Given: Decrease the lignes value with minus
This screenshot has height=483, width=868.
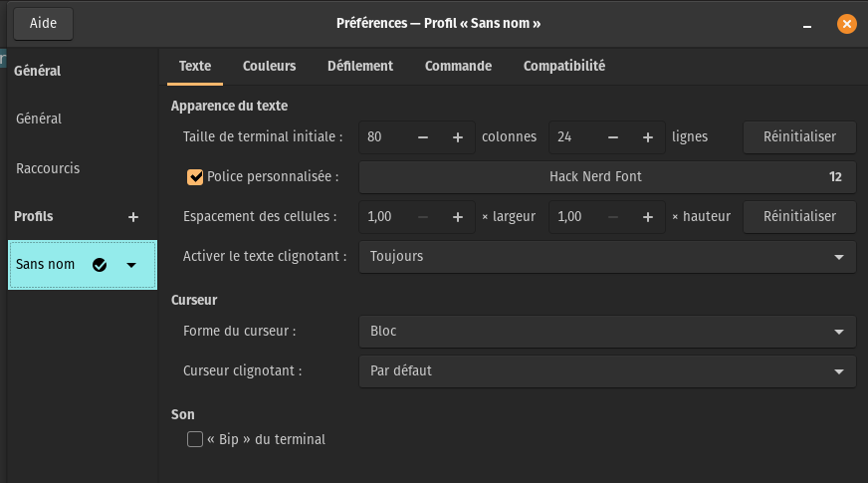Looking at the screenshot, I should click(613, 137).
